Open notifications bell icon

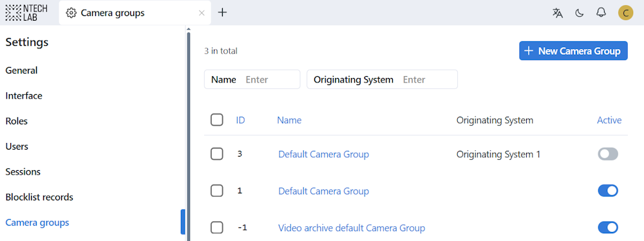(x=601, y=13)
